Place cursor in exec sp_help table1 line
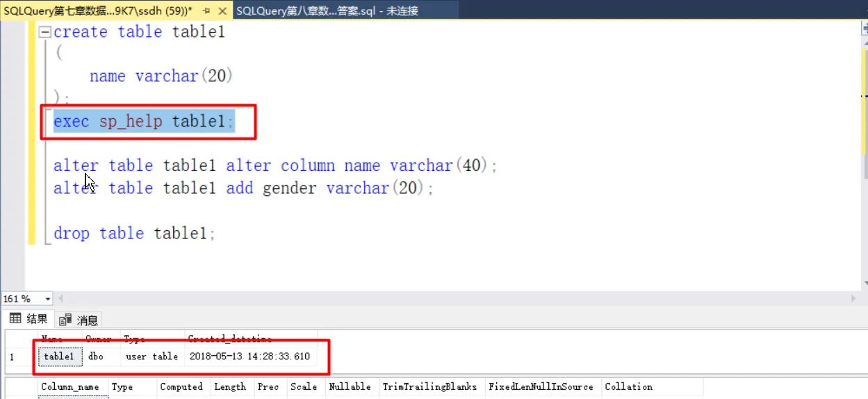Screen dimensions: 868x399 tap(144, 122)
